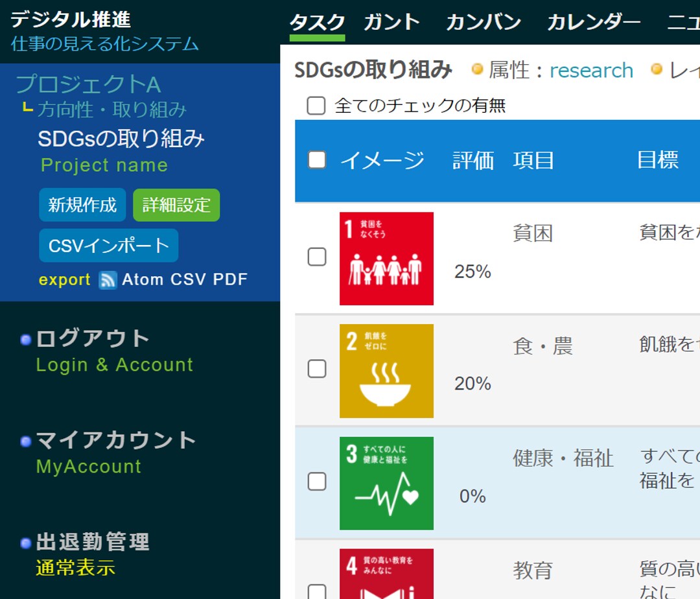Open the マイアカウント menu item

click(x=116, y=440)
